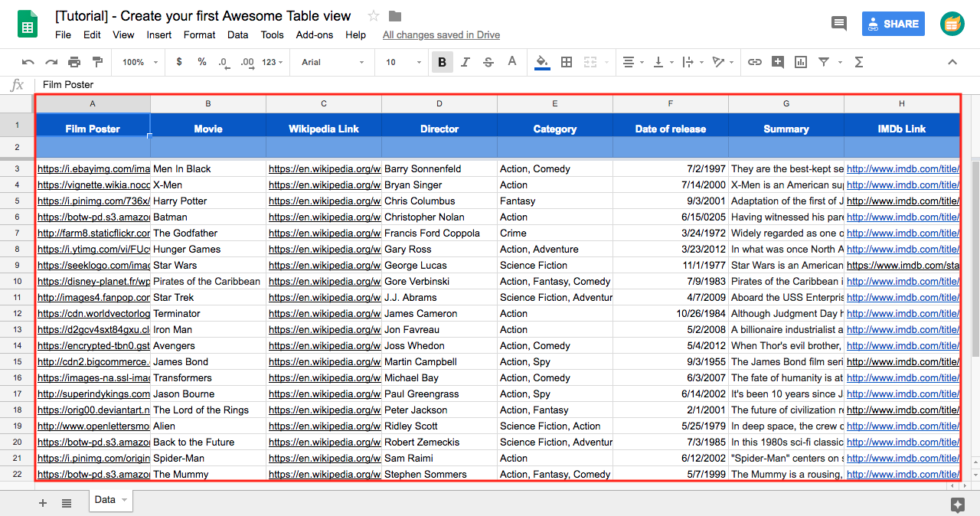Click the filter icon

pyautogui.click(x=824, y=62)
